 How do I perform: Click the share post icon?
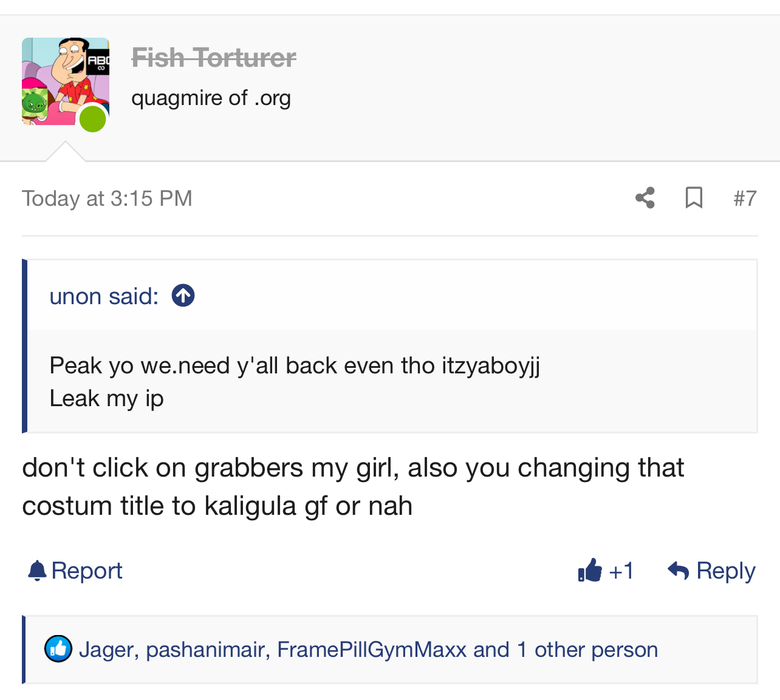tap(645, 198)
